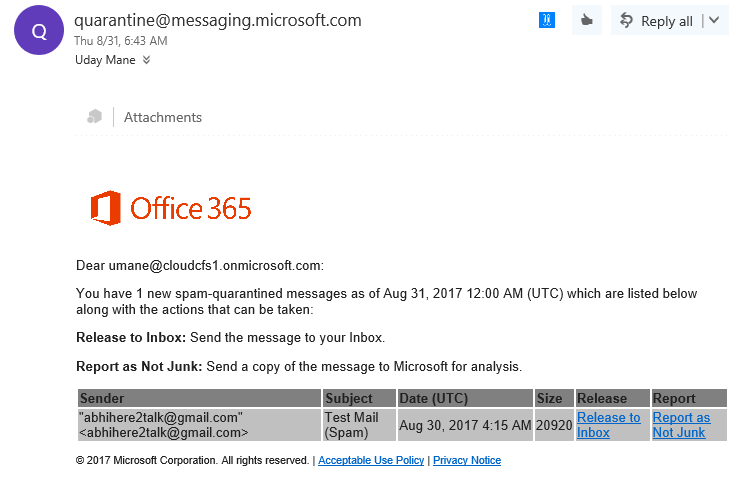Click the Release to Inbox link
This screenshot has width=736, height=481.
tap(608, 425)
